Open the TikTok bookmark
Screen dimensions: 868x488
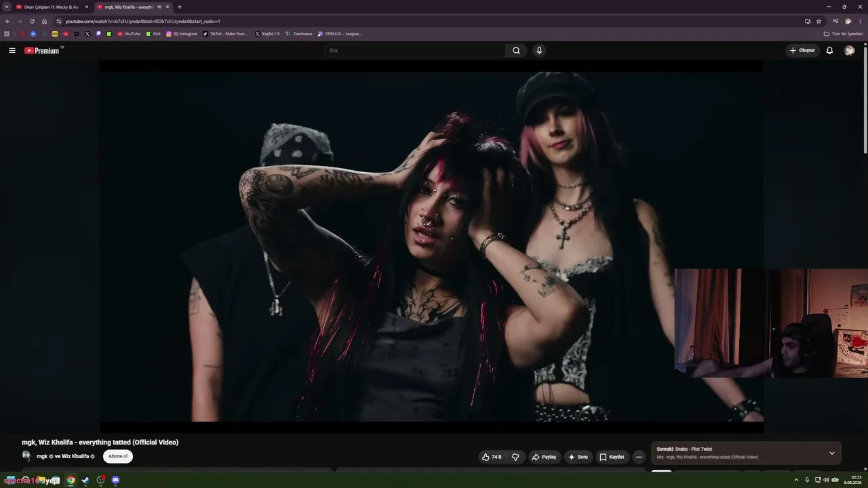(x=226, y=33)
